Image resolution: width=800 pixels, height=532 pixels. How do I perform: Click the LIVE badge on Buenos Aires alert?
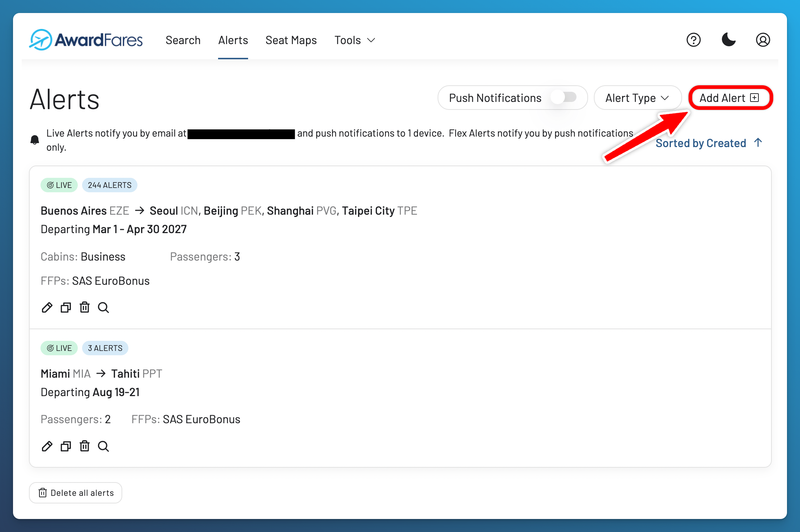point(59,185)
